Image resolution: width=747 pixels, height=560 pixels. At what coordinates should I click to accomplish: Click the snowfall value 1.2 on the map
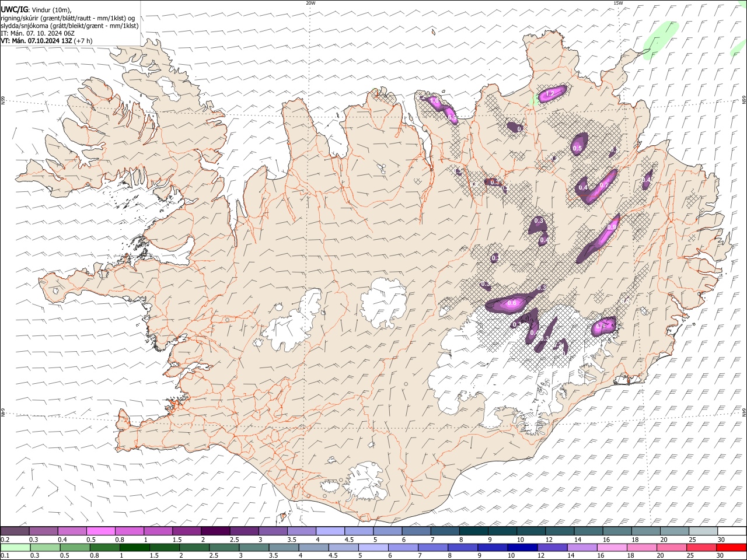click(550, 94)
